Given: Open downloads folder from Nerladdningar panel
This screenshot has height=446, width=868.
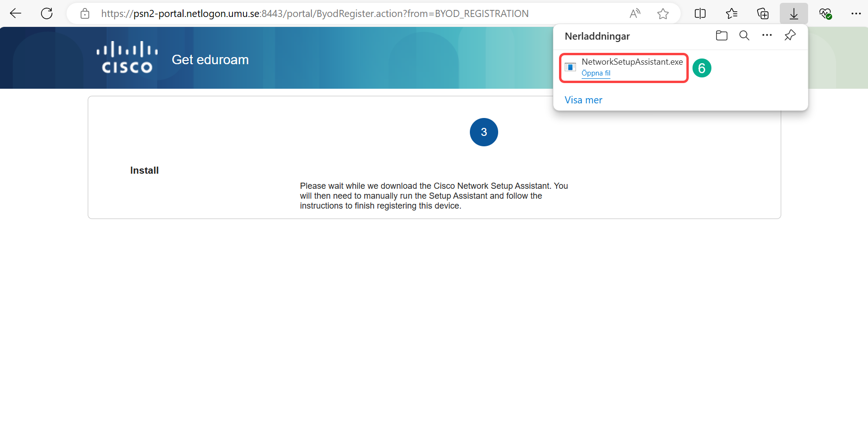Looking at the screenshot, I should pos(722,36).
